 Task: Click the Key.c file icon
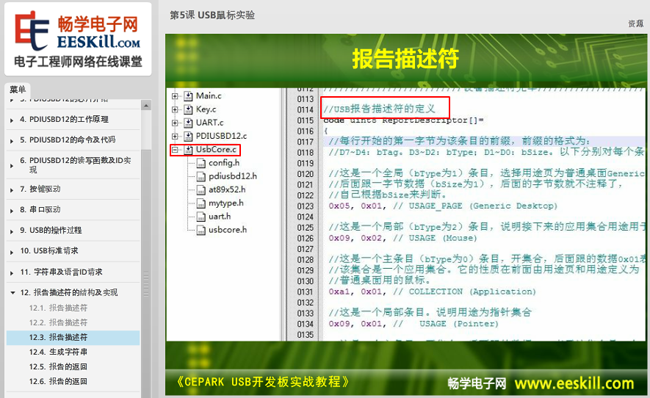188,109
